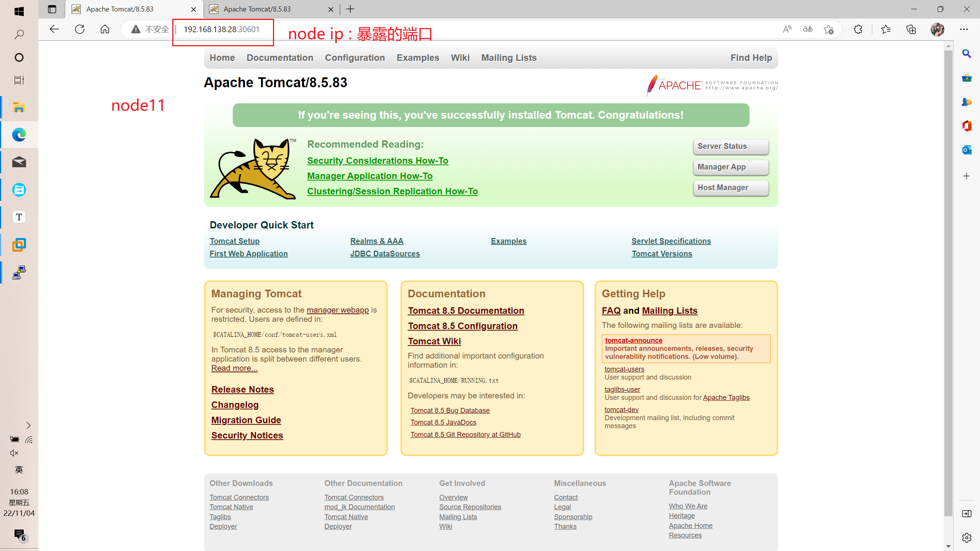Screen dimensions: 980x551
Task: Click the translate page icon
Action: (808, 29)
